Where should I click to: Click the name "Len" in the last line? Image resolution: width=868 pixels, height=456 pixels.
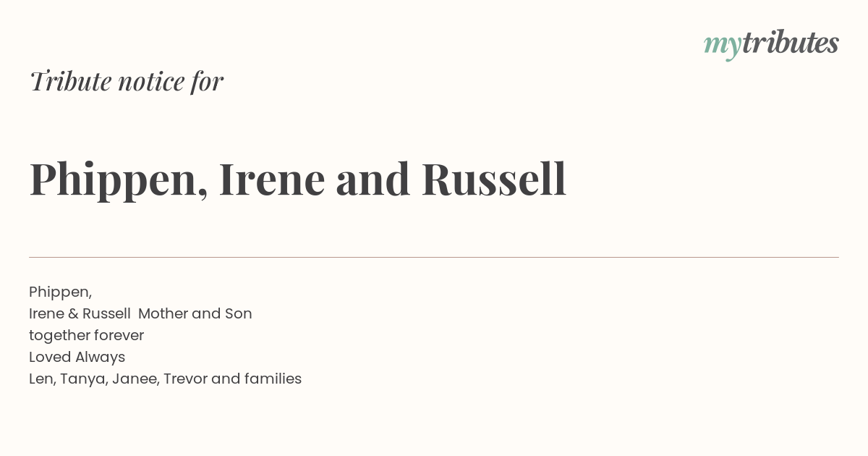pos(41,379)
